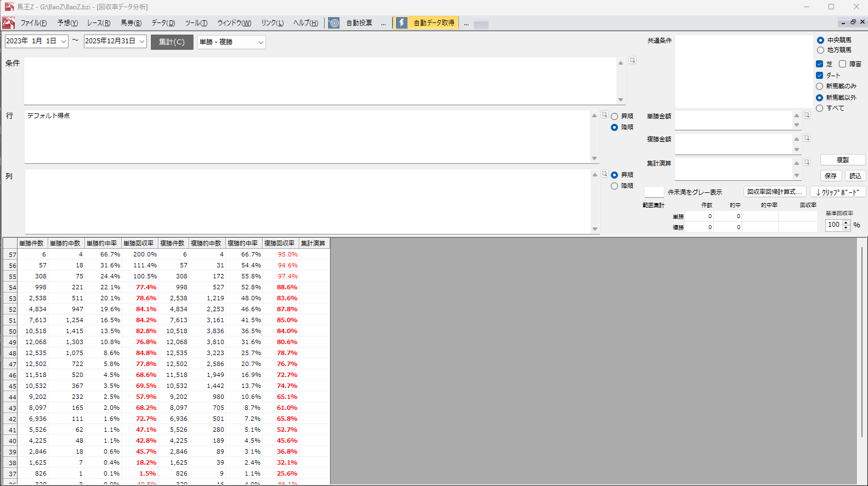
Task: Select the 地方競馬 radio button
Action: (820, 50)
